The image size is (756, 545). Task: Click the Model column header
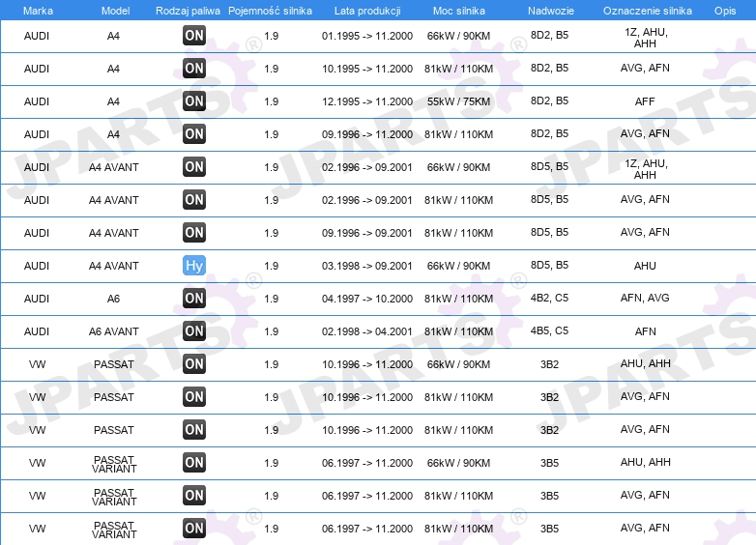pos(115,11)
